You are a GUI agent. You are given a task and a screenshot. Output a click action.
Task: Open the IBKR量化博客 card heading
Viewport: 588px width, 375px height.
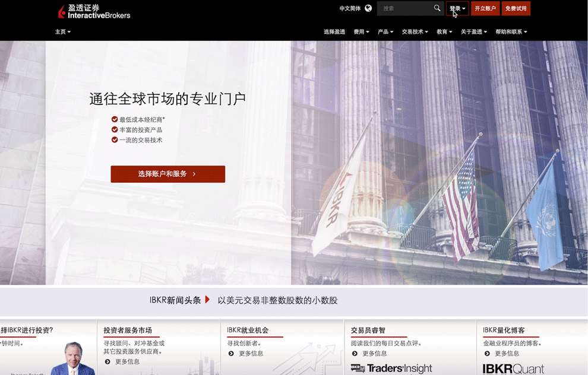504,330
